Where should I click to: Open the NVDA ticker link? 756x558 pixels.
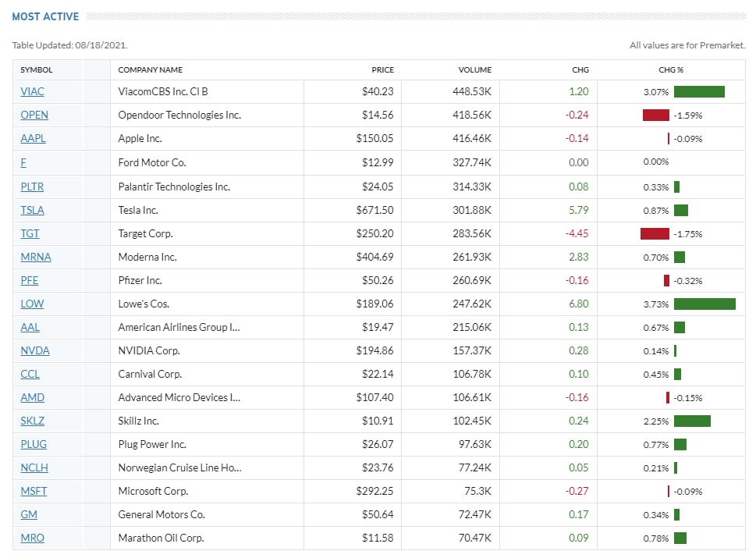[34, 350]
